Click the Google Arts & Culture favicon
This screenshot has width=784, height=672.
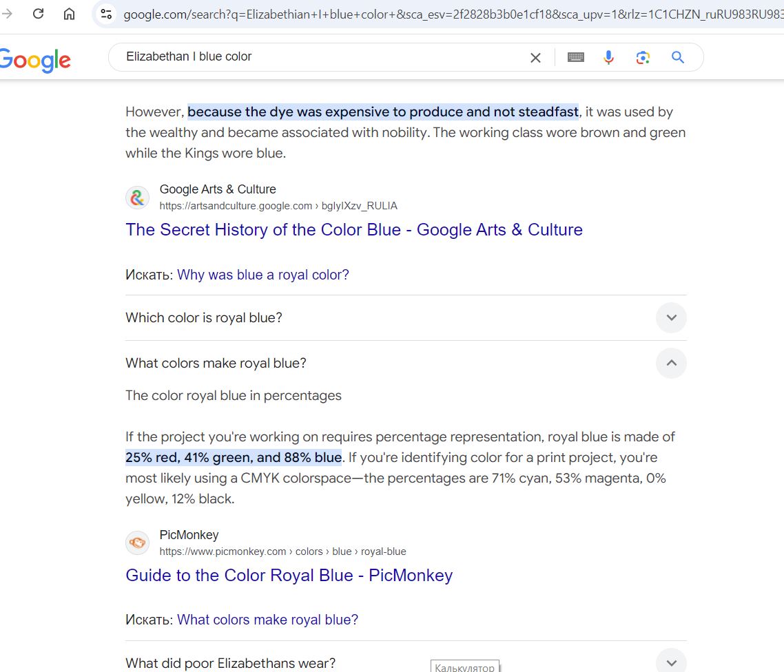click(138, 197)
